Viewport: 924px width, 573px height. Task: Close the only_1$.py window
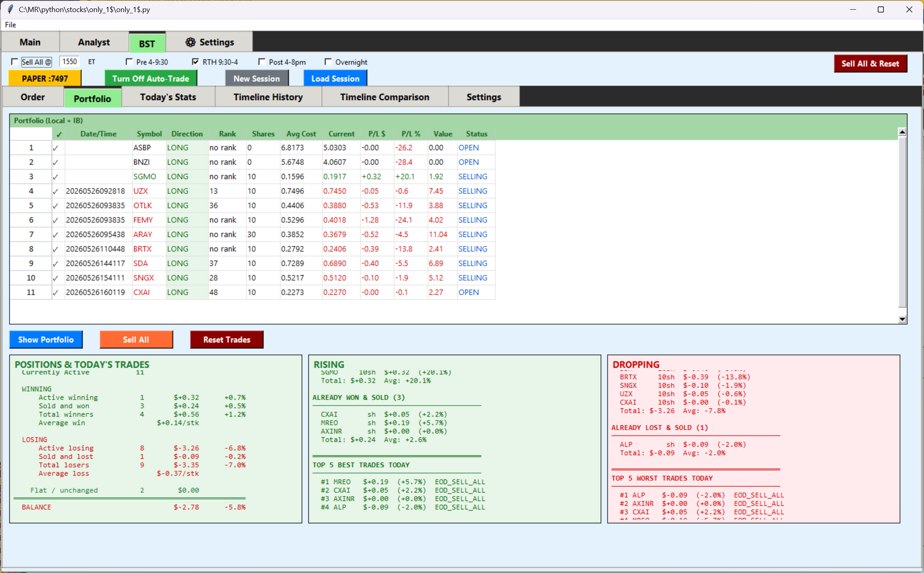pos(909,9)
